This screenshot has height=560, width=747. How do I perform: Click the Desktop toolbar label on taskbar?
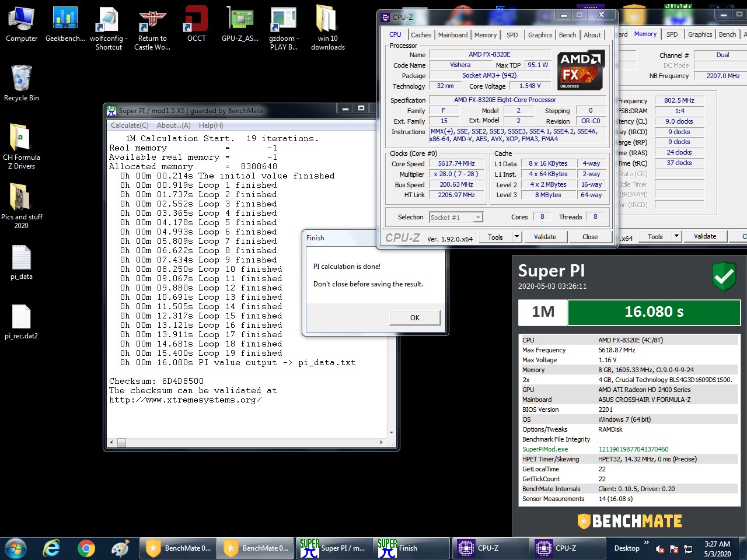(x=627, y=548)
